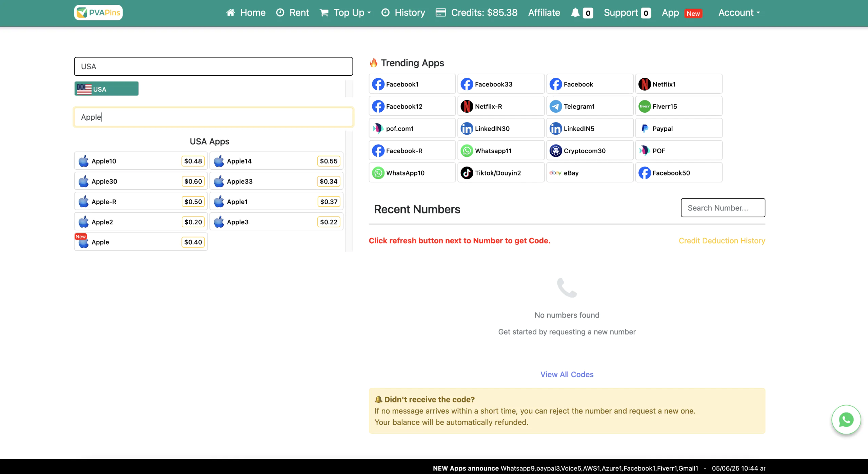Image resolution: width=868 pixels, height=474 pixels.
Task: Click the PVAPins logo
Action: (98, 13)
